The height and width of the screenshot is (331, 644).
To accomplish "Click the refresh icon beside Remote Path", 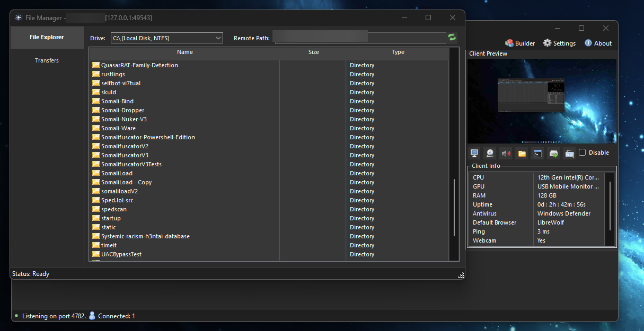I will point(452,38).
